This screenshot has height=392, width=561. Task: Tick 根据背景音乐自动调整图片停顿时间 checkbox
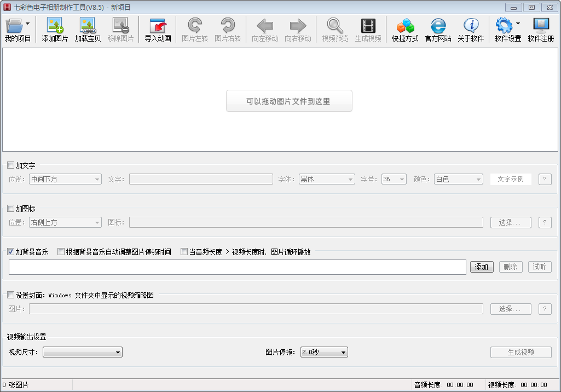click(61, 252)
